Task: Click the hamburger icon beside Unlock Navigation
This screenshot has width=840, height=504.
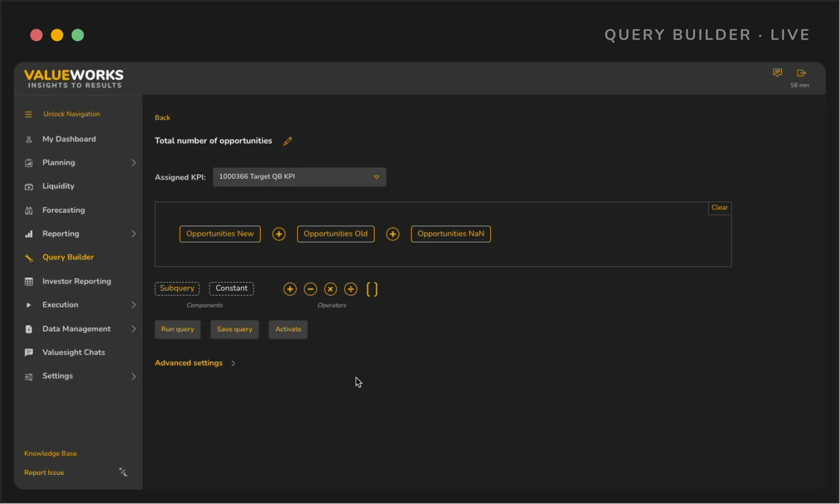Action: [x=29, y=114]
